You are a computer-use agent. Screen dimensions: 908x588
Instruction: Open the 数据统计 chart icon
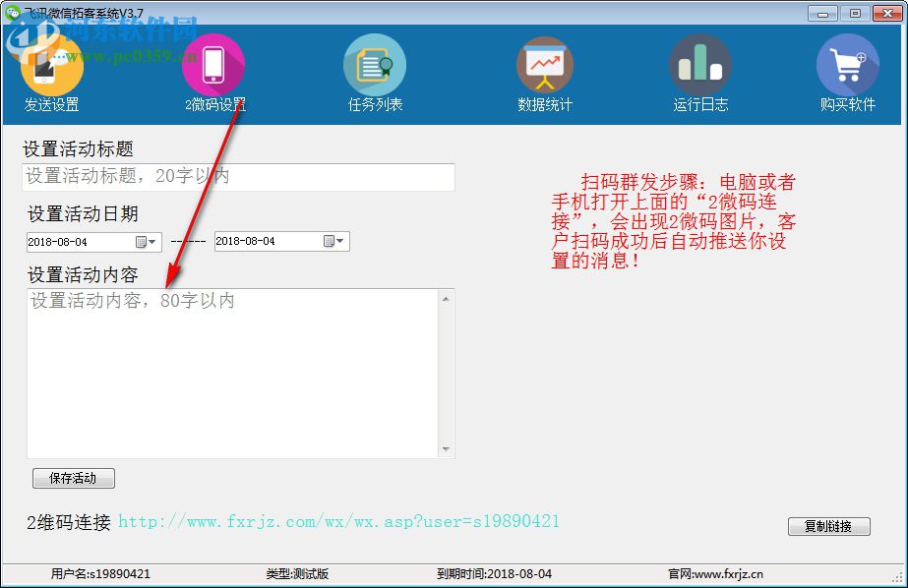coord(545,65)
